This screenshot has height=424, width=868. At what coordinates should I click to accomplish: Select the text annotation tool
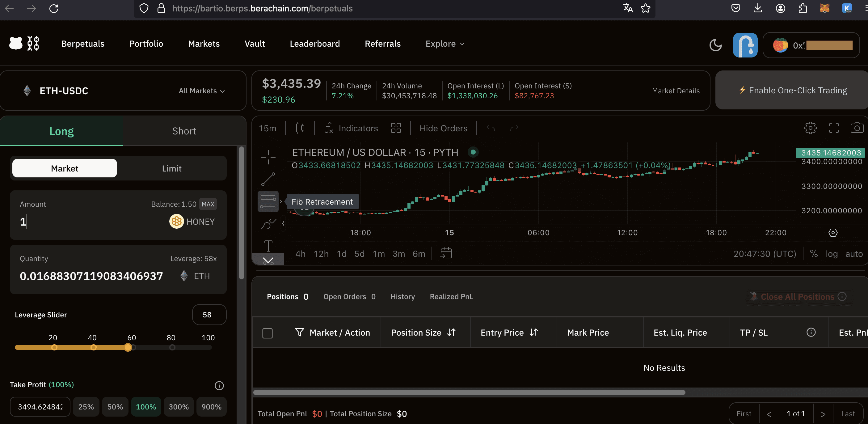pyautogui.click(x=268, y=246)
